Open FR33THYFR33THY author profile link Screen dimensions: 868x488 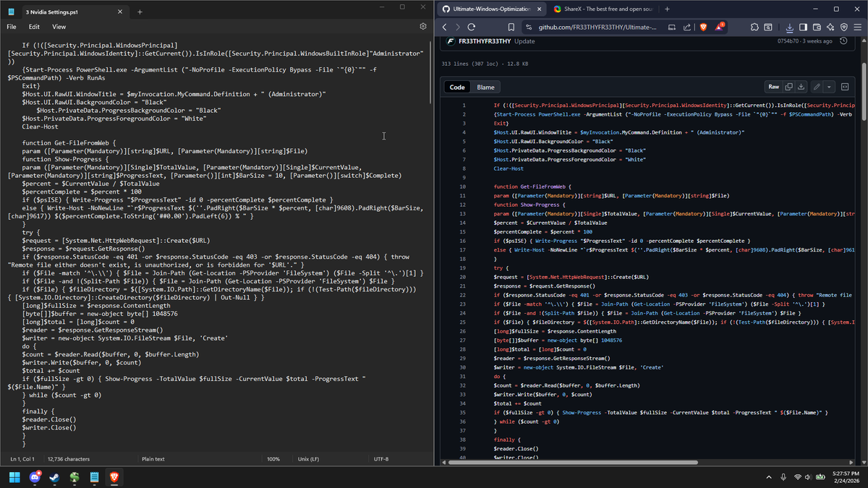(x=484, y=41)
